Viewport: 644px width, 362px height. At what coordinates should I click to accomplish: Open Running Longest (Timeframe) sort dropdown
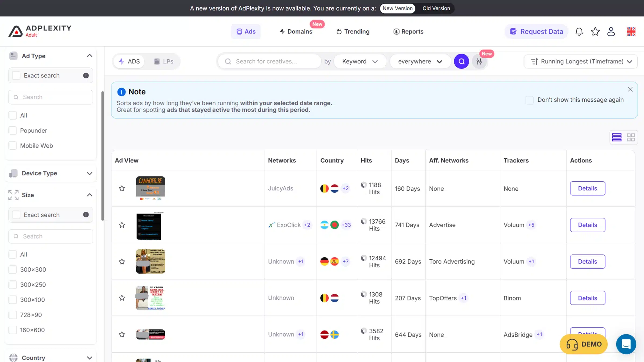click(581, 61)
